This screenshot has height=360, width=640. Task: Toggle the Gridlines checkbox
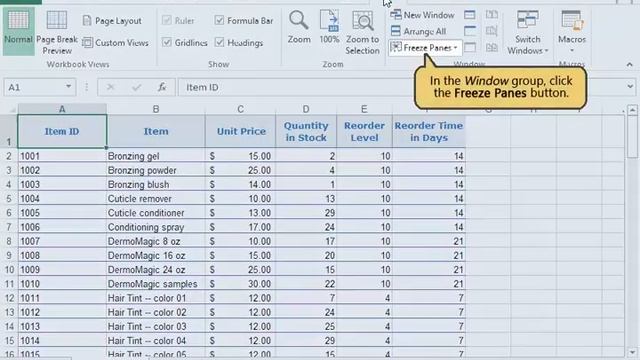[167, 42]
